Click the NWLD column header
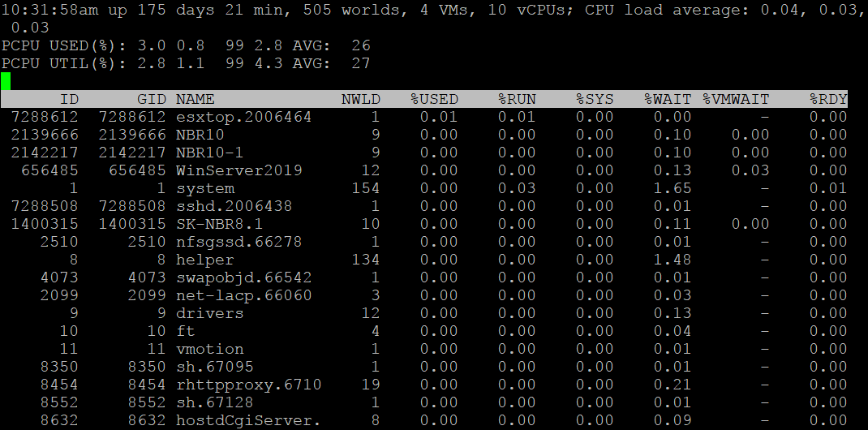The image size is (868, 430). (x=360, y=99)
